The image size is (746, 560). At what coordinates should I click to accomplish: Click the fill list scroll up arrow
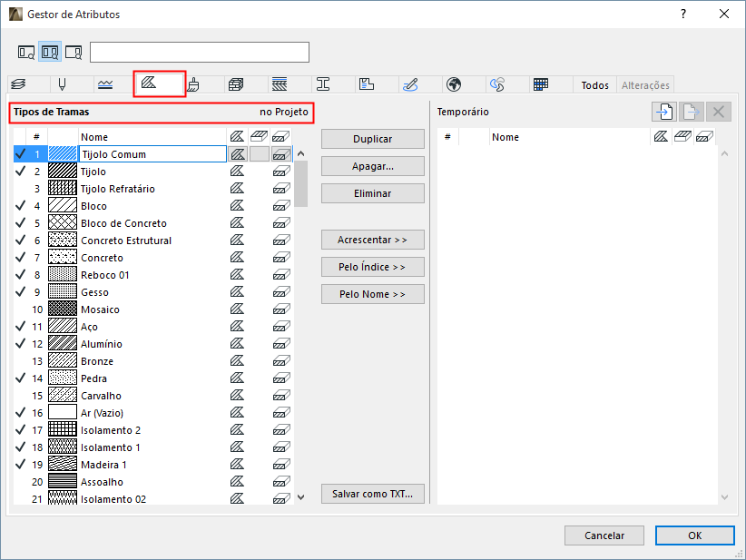(x=300, y=153)
